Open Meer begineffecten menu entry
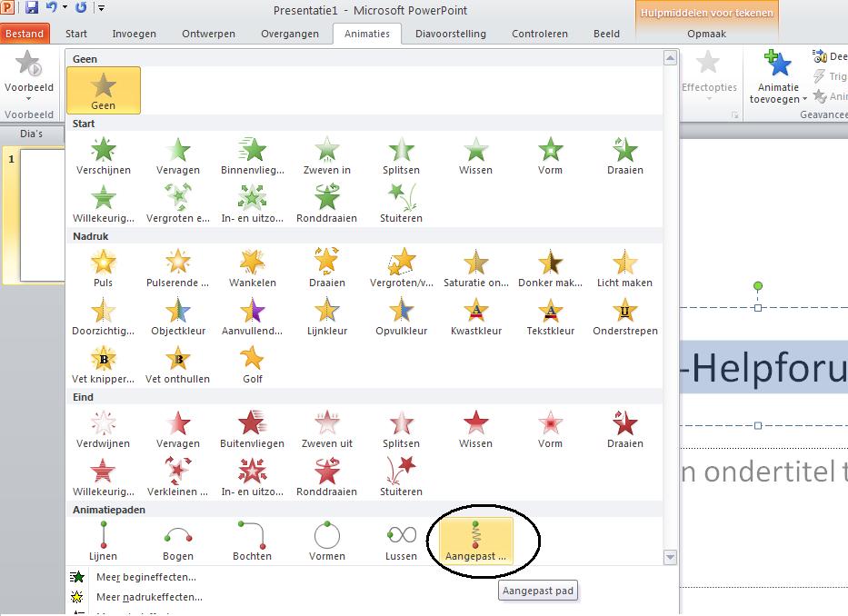The height and width of the screenshot is (616, 848). [146, 577]
